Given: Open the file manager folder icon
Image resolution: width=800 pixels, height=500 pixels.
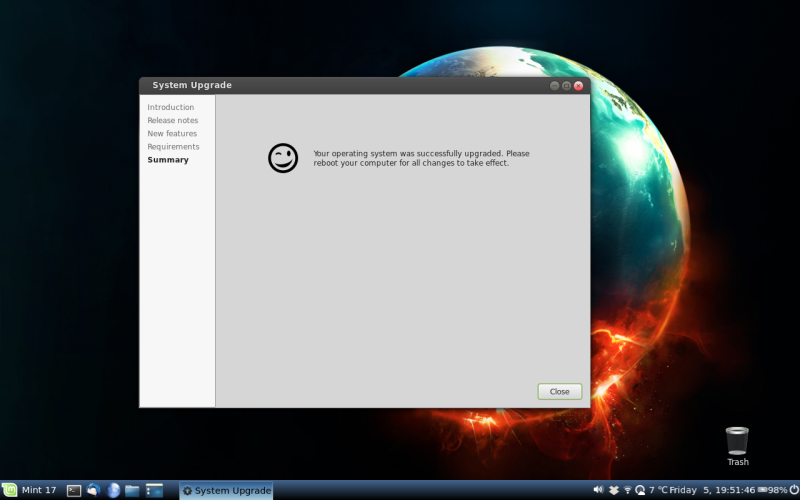Looking at the screenshot, I should pyautogui.click(x=132, y=490).
